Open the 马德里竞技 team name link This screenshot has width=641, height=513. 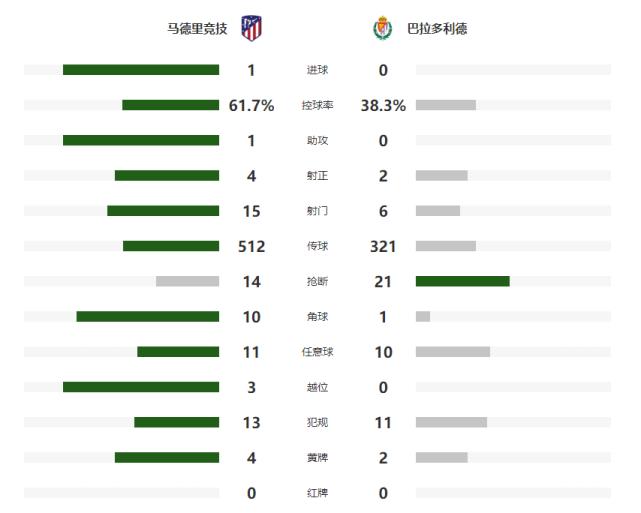[197, 29]
